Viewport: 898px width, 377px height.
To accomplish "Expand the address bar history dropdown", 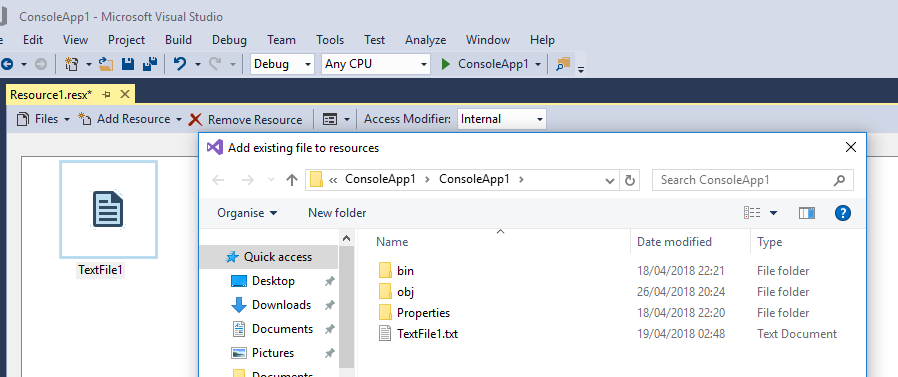I will [610, 180].
